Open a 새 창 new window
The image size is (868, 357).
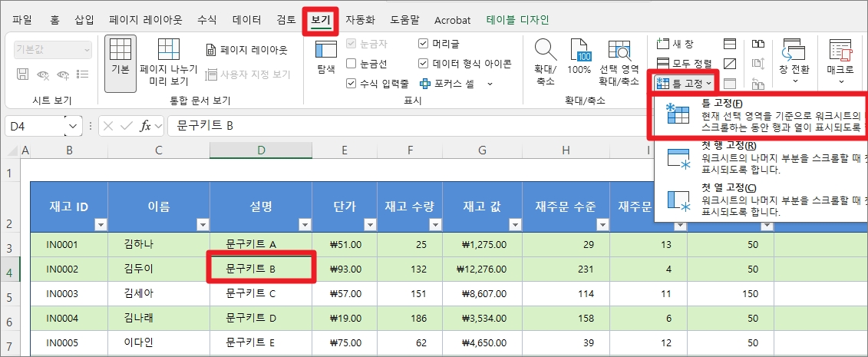pyautogui.click(x=675, y=44)
